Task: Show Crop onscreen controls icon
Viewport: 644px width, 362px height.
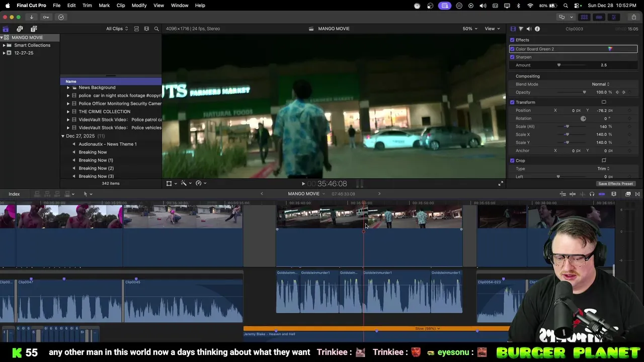Action: point(604,160)
